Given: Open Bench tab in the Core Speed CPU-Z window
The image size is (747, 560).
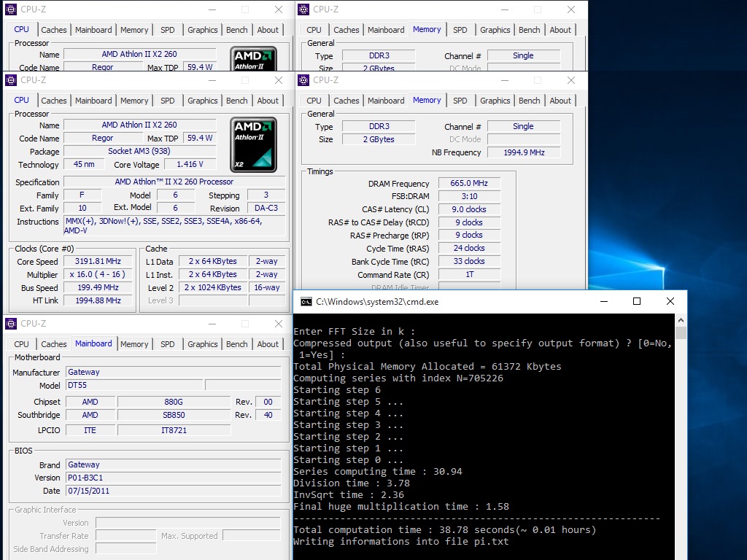Looking at the screenshot, I should 237,101.
